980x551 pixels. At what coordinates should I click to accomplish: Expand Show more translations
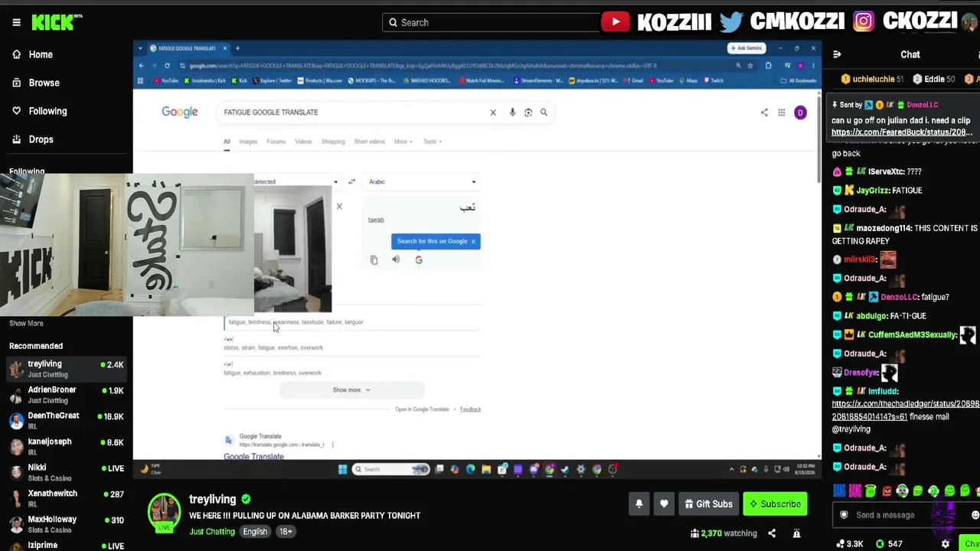tap(351, 390)
